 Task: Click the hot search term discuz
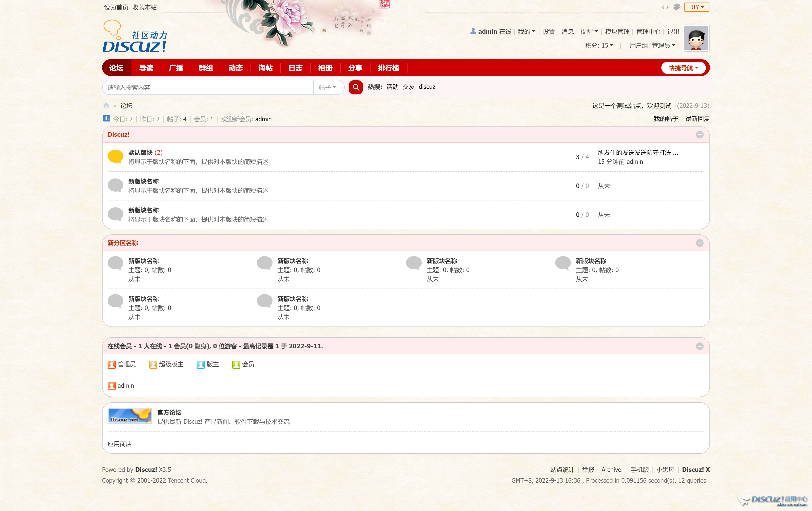[427, 87]
